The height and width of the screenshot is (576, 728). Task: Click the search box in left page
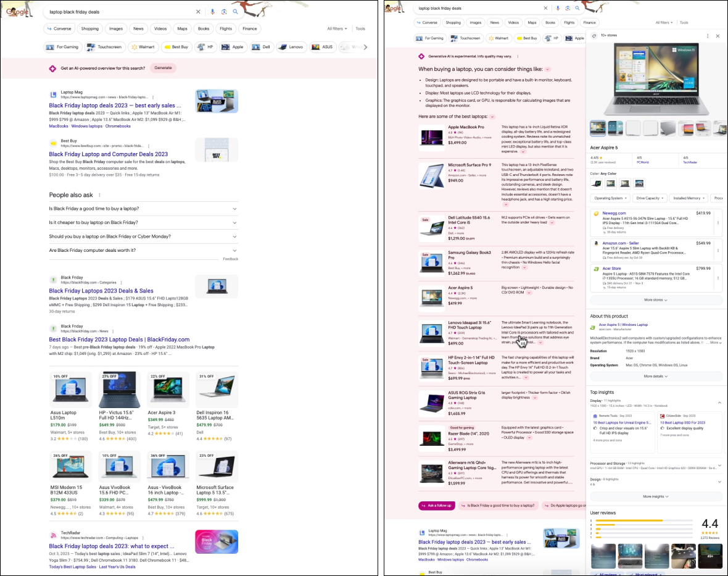pos(121,12)
